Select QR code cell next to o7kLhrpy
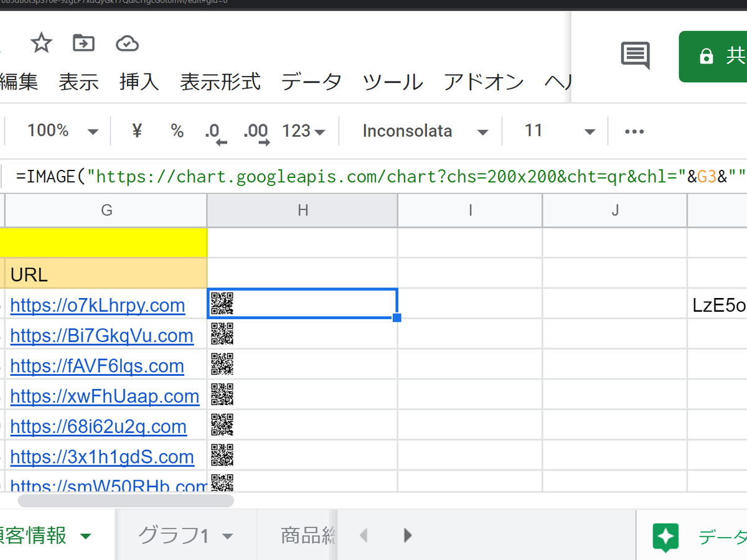Viewport: 747px width, 560px height. 303,304
